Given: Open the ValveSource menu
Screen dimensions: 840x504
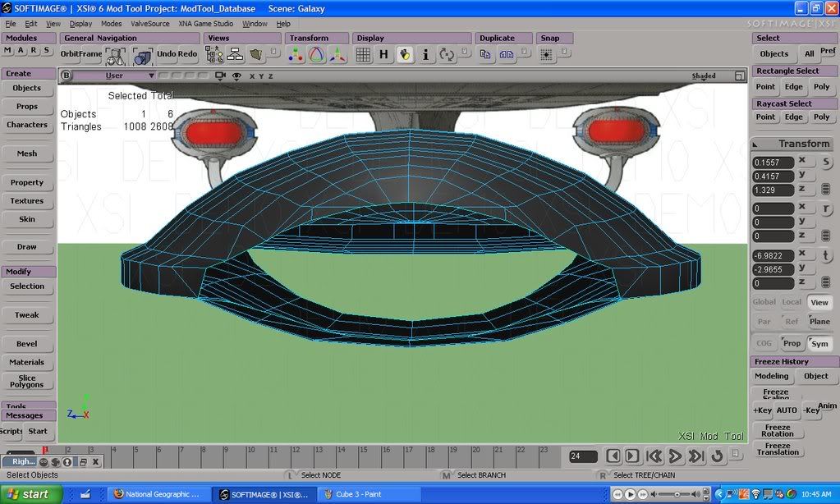Looking at the screenshot, I should [x=150, y=24].
